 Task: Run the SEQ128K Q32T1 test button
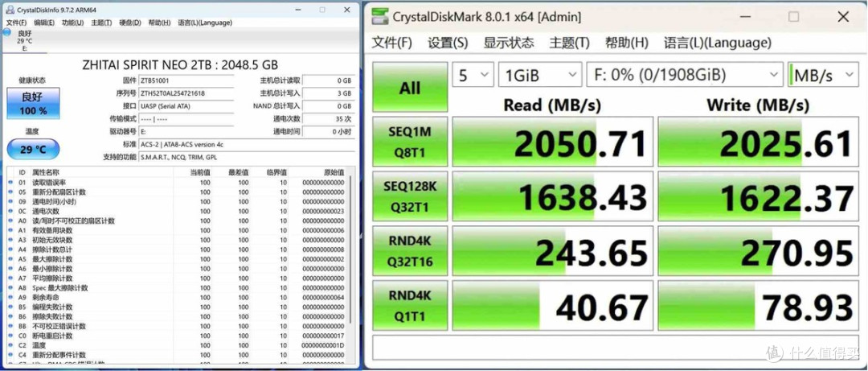point(410,196)
